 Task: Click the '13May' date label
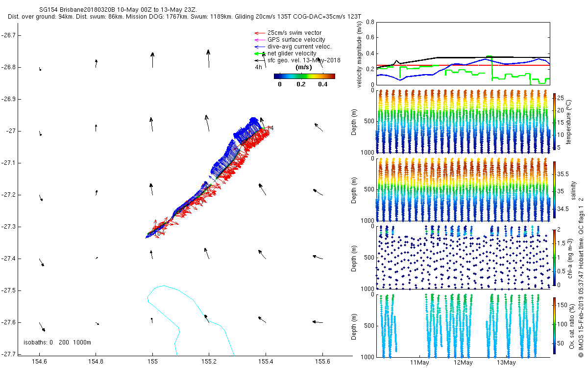(x=506, y=363)
